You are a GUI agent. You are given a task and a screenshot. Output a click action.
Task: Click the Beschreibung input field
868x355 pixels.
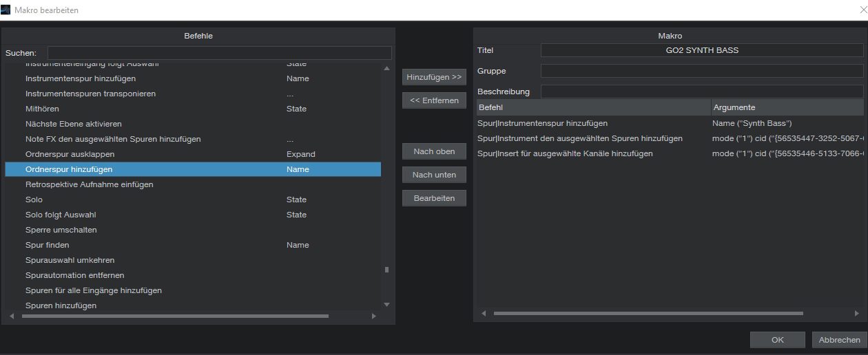click(x=701, y=92)
